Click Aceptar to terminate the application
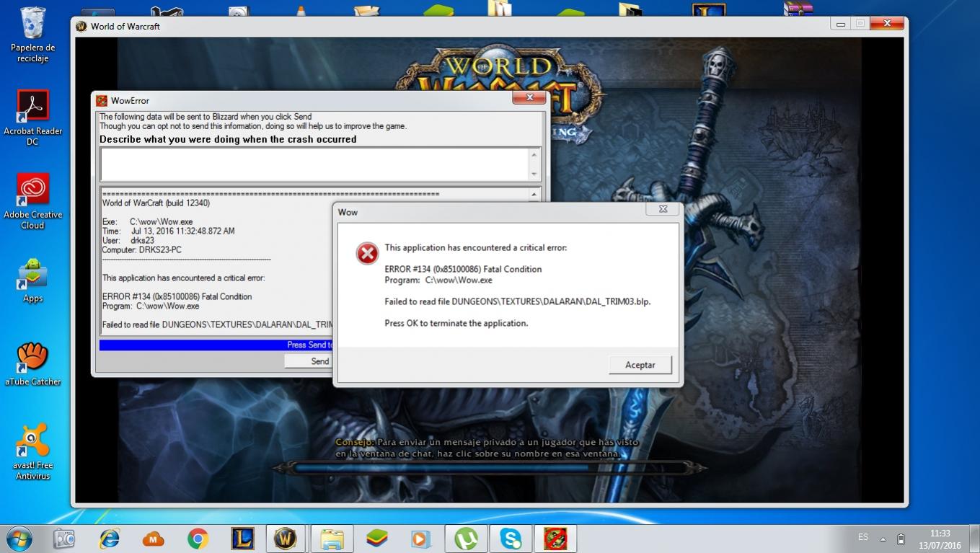980x553 pixels. pyautogui.click(x=640, y=365)
